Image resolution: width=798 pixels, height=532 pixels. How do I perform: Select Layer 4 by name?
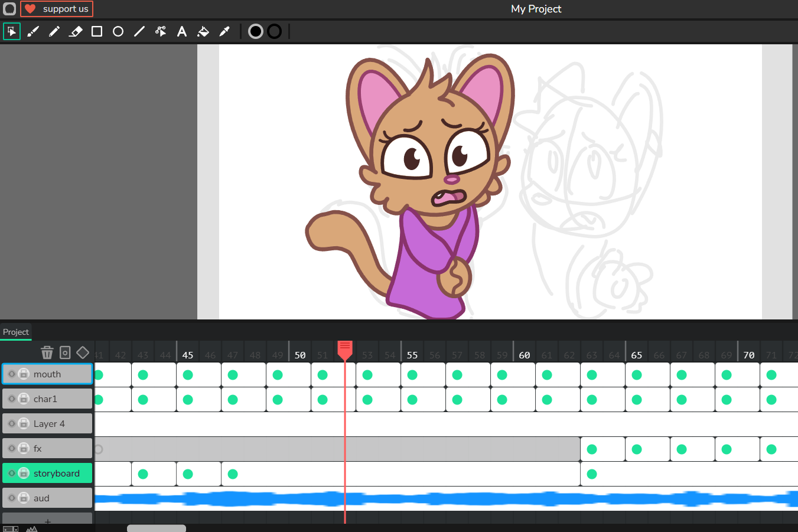click(49, 423)
